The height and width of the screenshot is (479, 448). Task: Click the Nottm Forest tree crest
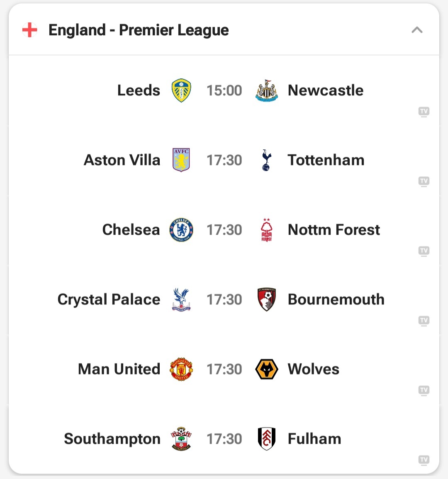pyautogui.click(x=266, y=230)
